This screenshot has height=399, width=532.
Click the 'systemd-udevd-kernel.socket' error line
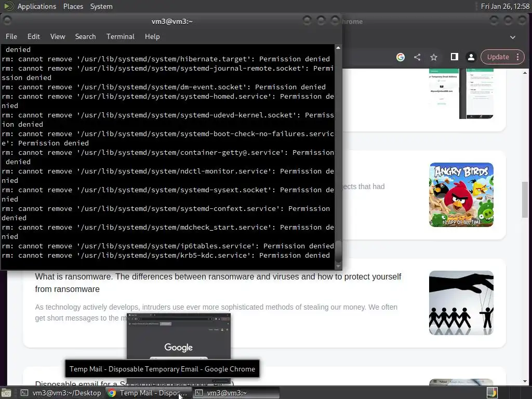point(168,120)
